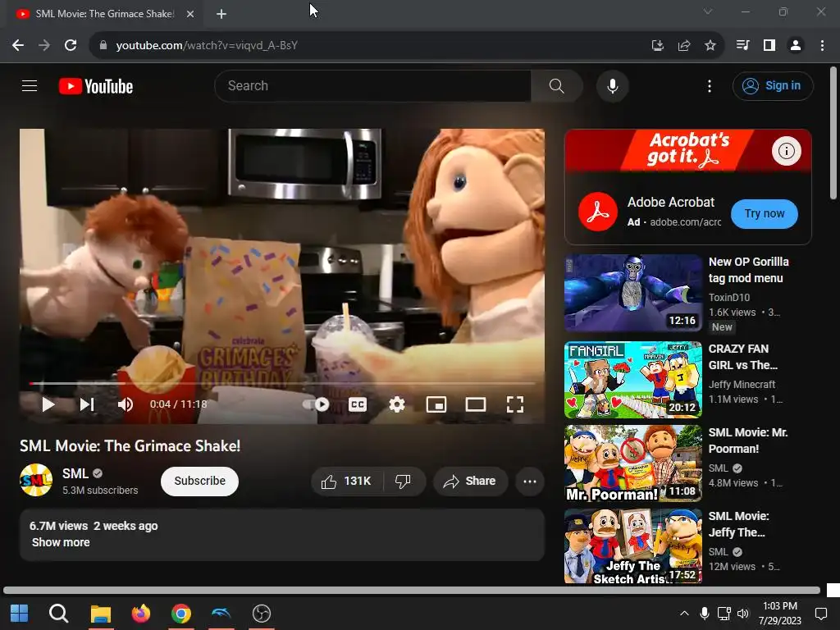Open Jeffy The Sketch Artist thumbnail
The width and height of the screenshot is (840, 630).
point(632,546)
